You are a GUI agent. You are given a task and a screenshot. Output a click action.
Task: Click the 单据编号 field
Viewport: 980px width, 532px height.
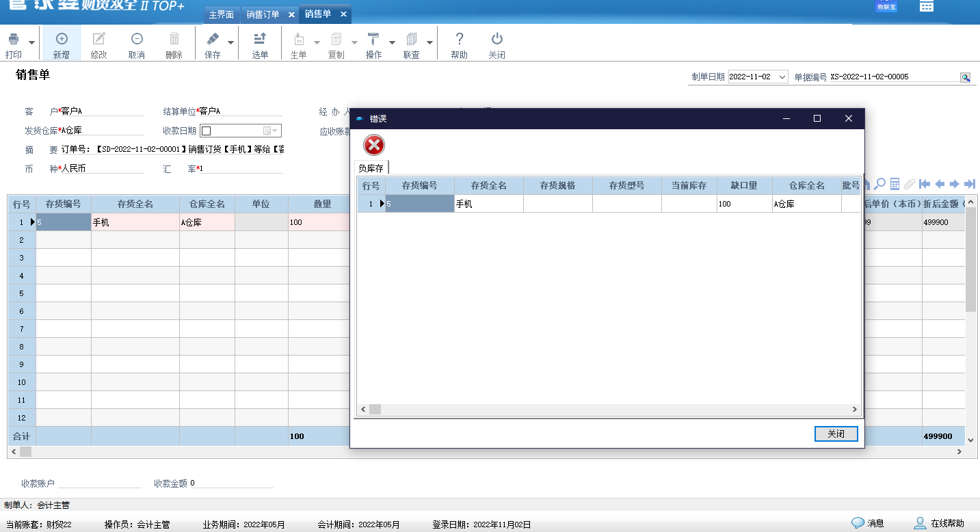[895, 77]
